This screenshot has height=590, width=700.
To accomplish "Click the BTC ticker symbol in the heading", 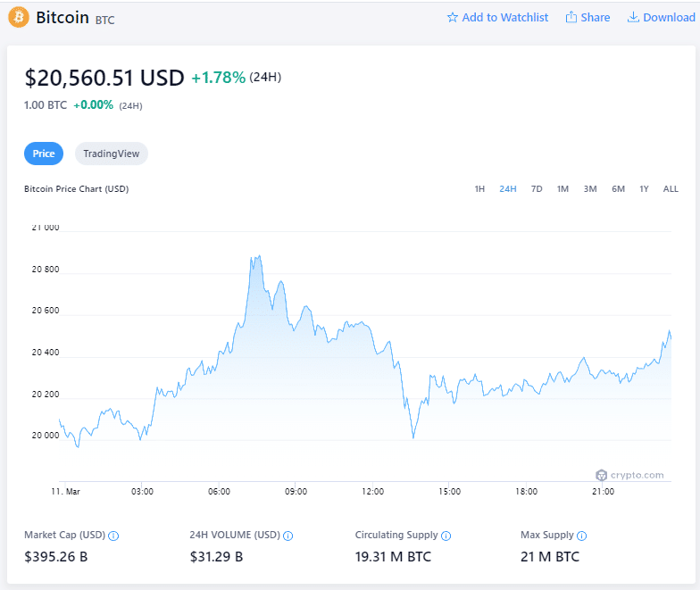I will click(x=105, y=20).
